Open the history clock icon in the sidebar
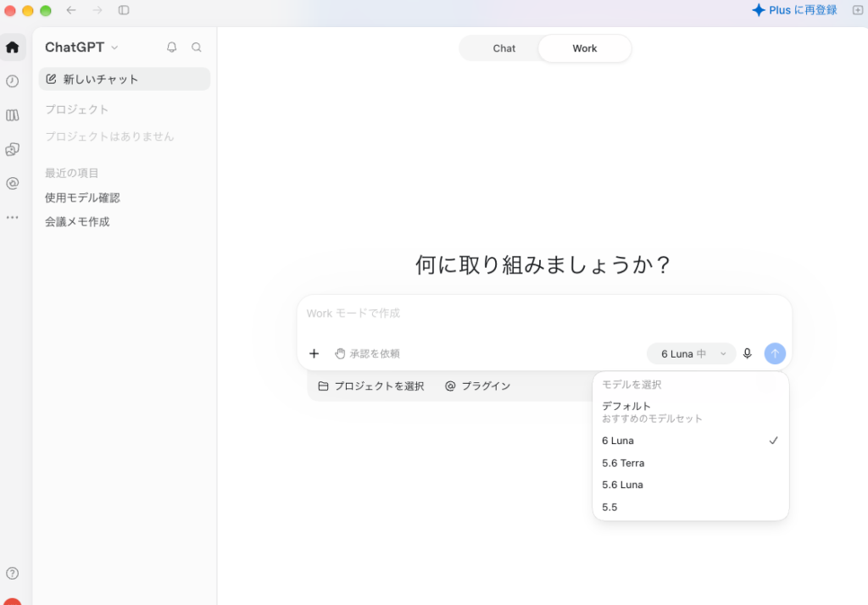Screen dimensions: 868x605 point(12,81)
